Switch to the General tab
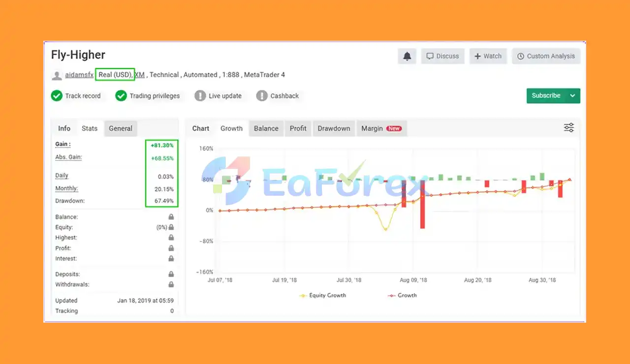 121,128
